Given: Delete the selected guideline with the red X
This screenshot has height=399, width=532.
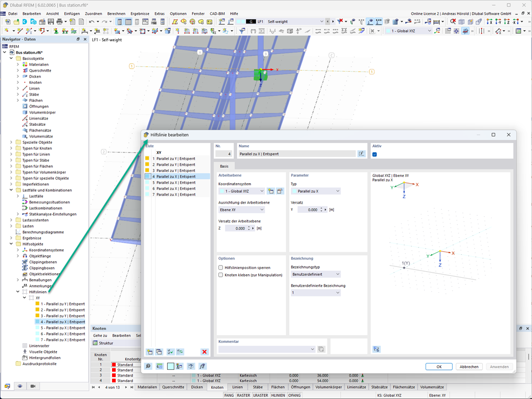Looking at the screenshot, I should pos(204,352).
